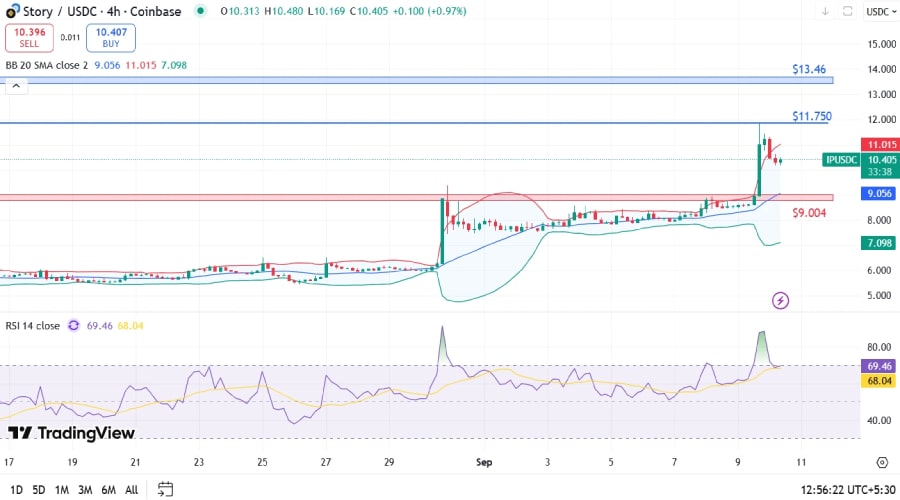
Task: Click the BB lower value 7.098 in legend
Action: [174, 65]
